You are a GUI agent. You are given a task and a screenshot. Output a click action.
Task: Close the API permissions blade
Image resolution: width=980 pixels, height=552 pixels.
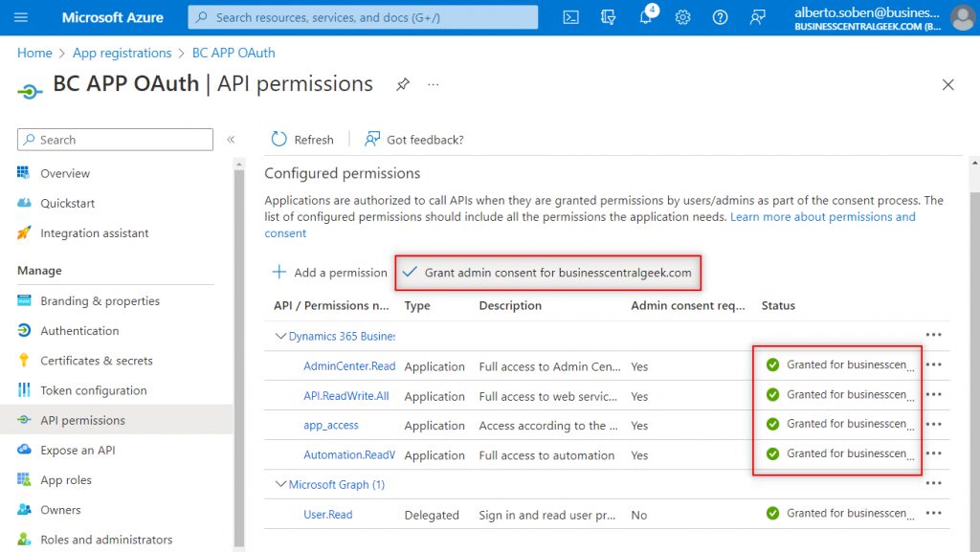[948, 84]
